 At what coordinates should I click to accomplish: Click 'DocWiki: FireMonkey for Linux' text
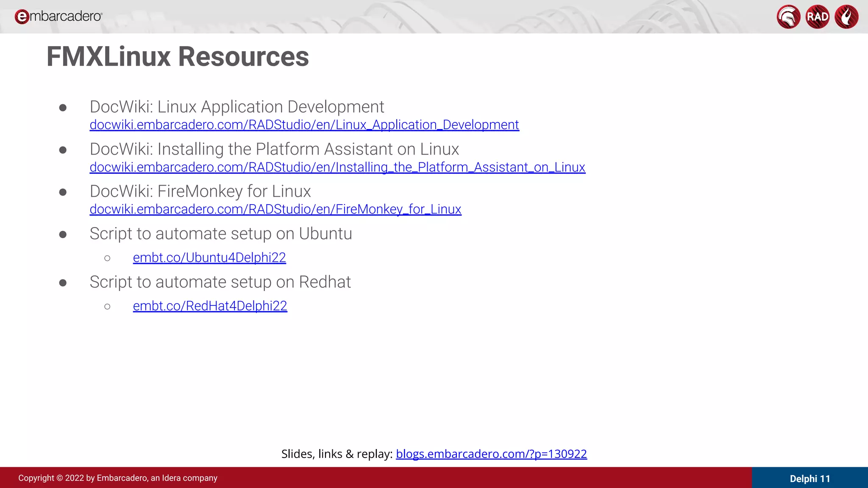200,191
